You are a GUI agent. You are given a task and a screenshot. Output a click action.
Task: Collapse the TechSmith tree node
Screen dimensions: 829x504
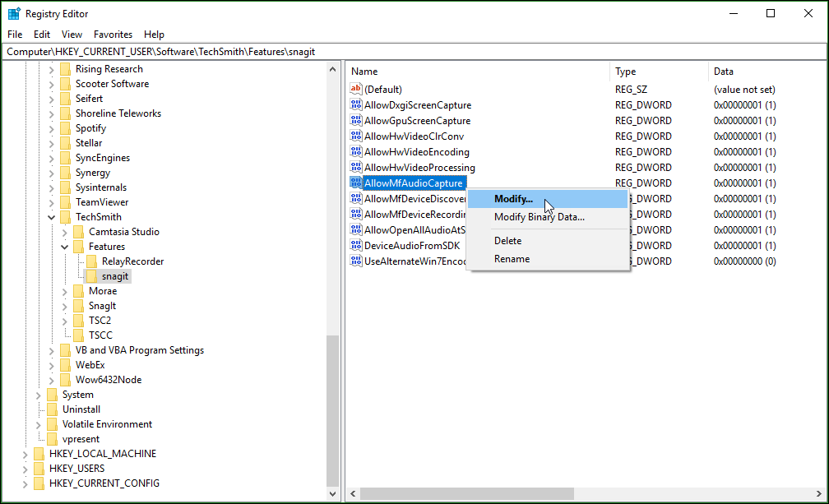[x=52, y=217]
